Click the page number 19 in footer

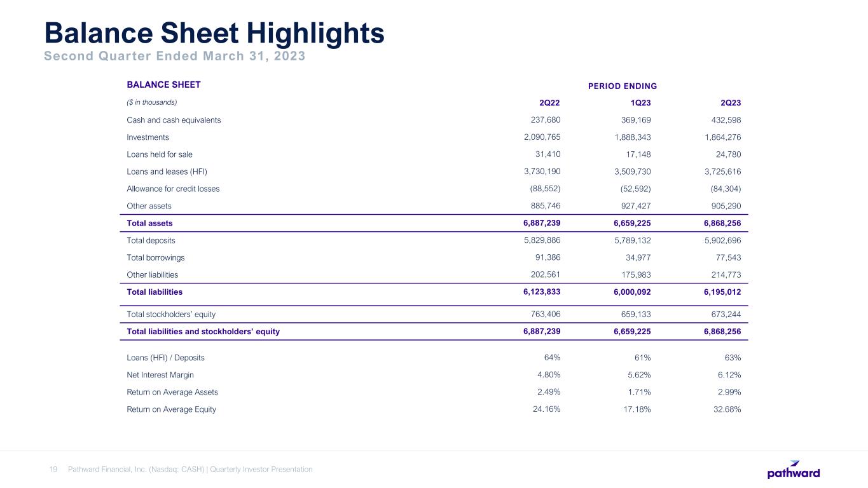[x=53, y=470]
